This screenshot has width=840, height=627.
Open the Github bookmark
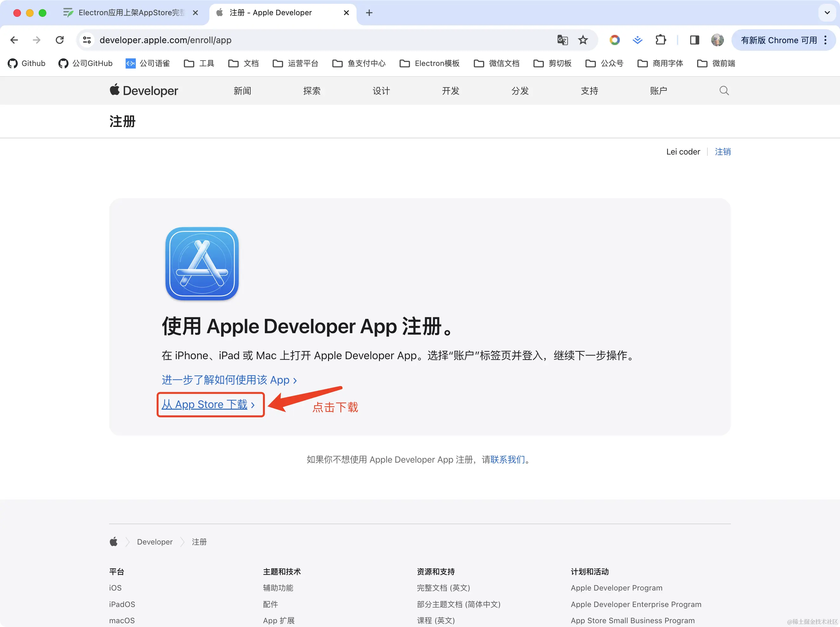coord(27,63)
